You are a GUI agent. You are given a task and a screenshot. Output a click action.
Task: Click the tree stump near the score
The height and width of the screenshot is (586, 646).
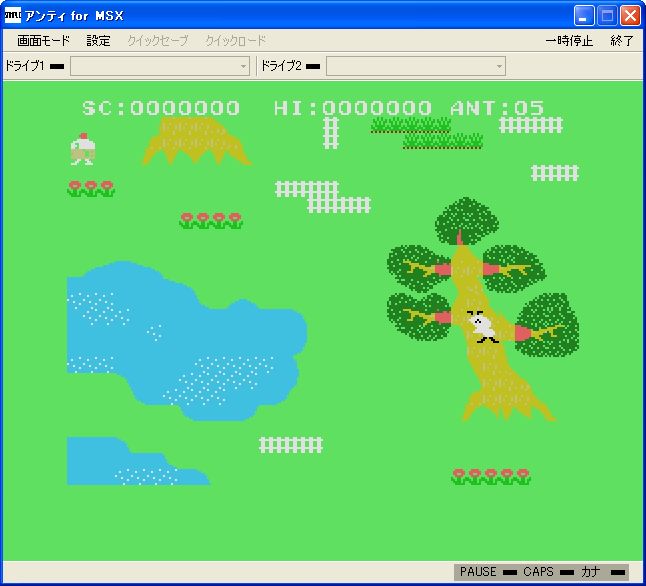pyautogui.click(x=197, y=141)
